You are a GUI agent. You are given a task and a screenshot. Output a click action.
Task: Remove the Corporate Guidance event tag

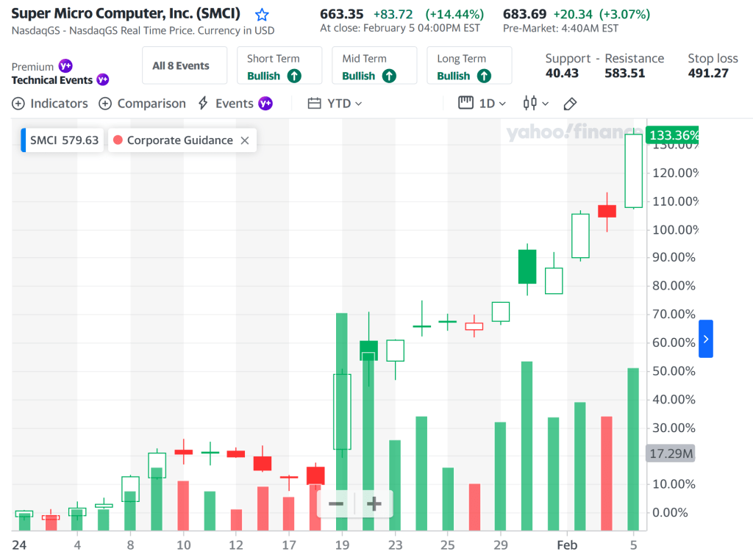coord(245,140)
